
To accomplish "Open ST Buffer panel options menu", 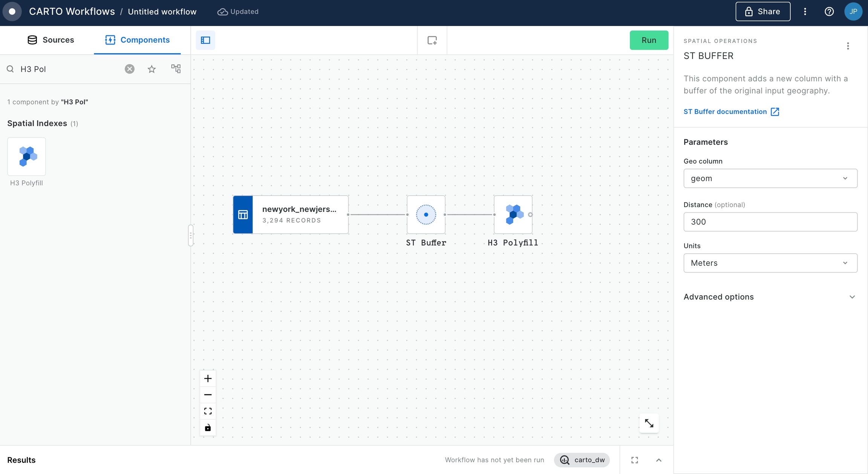I will coord(848,46).
